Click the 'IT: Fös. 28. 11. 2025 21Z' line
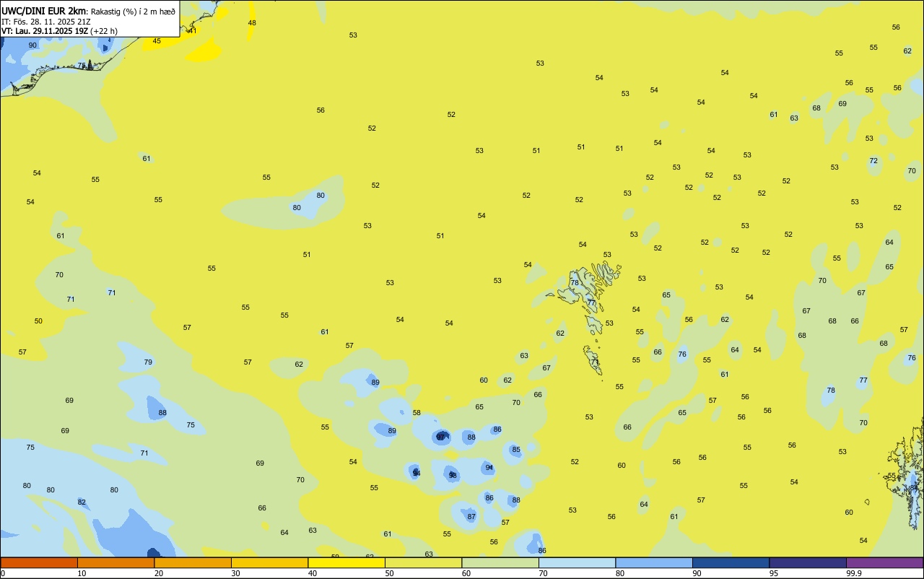This screenshot has height=579, width=924. (x=46, y=22)
